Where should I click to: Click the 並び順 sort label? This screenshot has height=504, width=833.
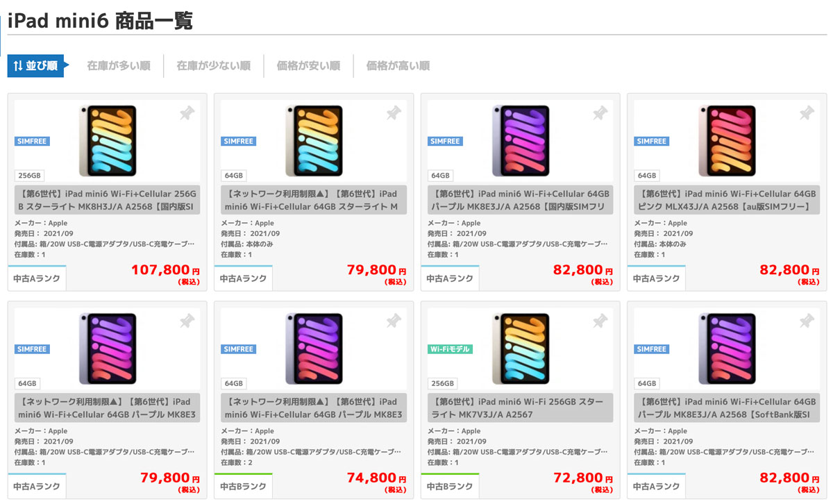(35, 66)
